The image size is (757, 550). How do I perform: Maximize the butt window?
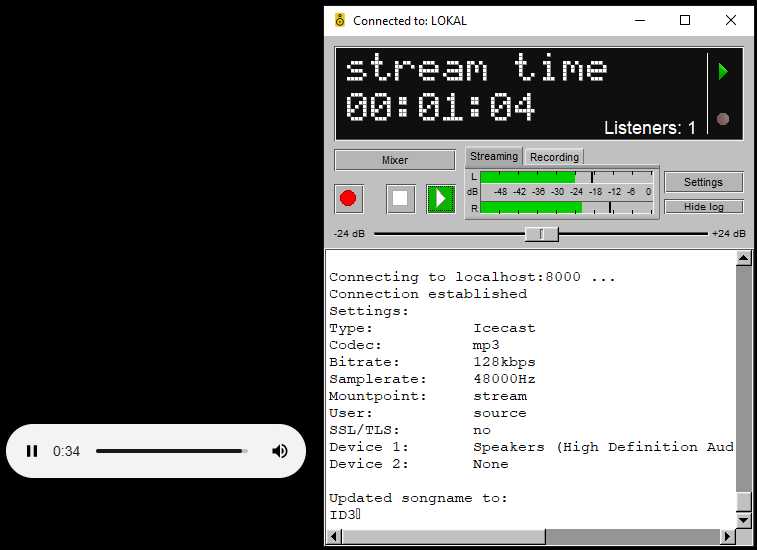coord(685,20)
